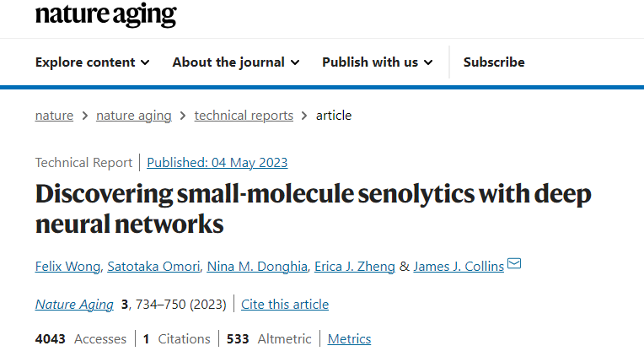This screenshot has height=362, width=644.
Task: Expand the Publish with us menu
Action: point(377,62)
